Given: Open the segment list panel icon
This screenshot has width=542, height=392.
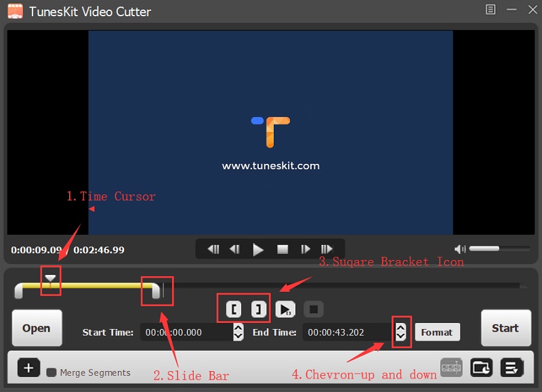Looking at the screenshot, I should [512, 368].
